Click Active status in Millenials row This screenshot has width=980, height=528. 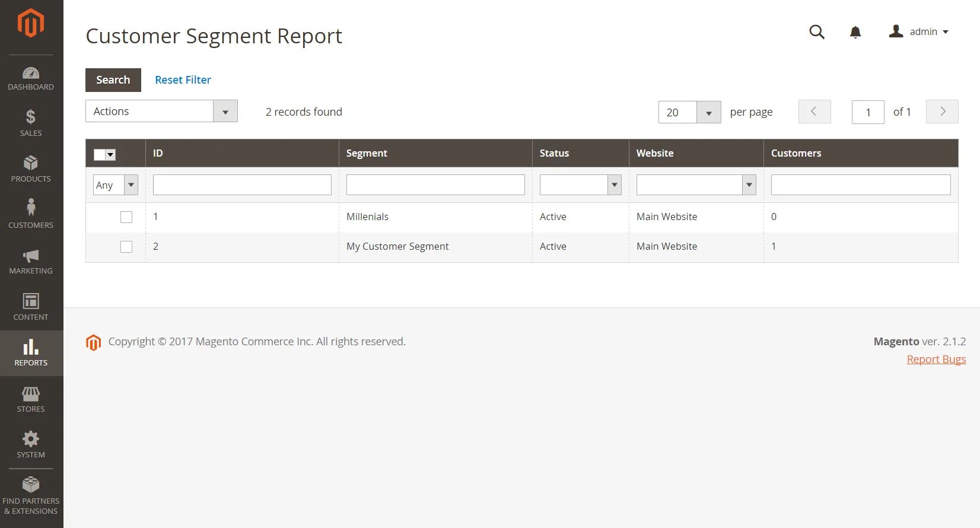click(553, 217)
